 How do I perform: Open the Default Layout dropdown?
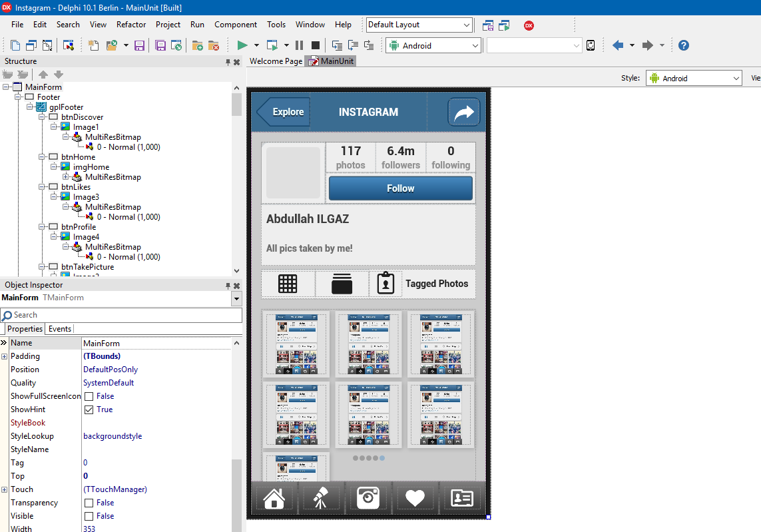pos(467,25)
